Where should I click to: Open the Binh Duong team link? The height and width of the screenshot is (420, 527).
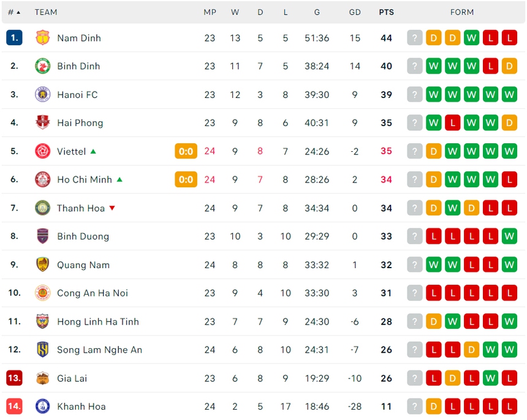tap(83, 236)
